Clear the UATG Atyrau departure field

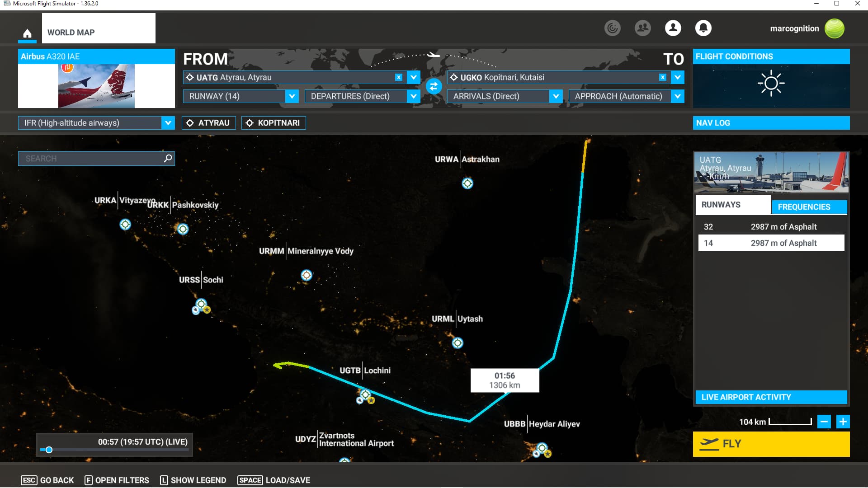tap(398, 77)
